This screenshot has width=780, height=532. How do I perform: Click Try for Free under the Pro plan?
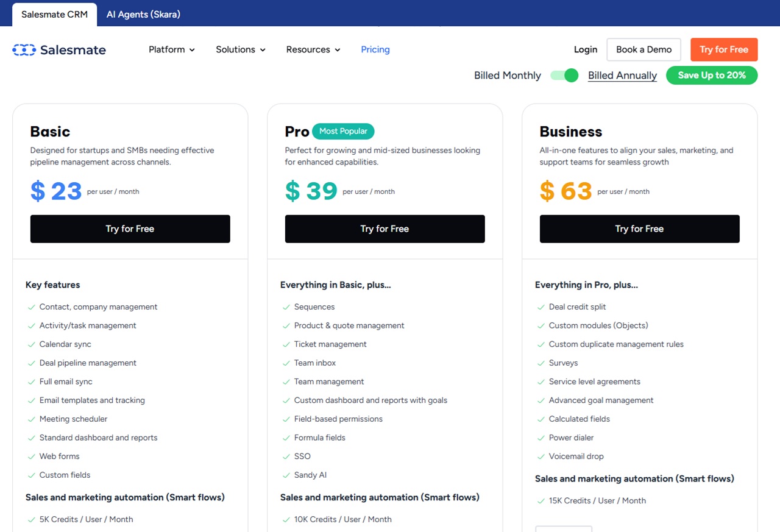coord(385,229)
